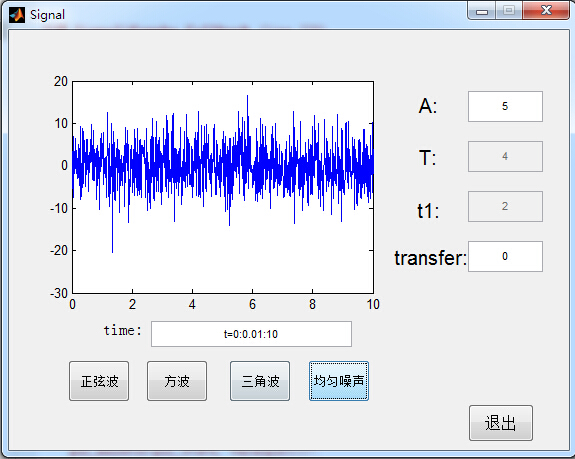Screen dimensions: 575x459
Task: Select the t1 input field
Action: [x=505, y=206]
